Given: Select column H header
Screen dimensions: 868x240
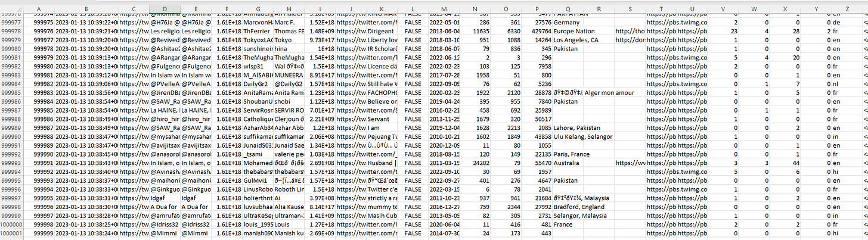Looking at the screenshot, I should point(289,8).
